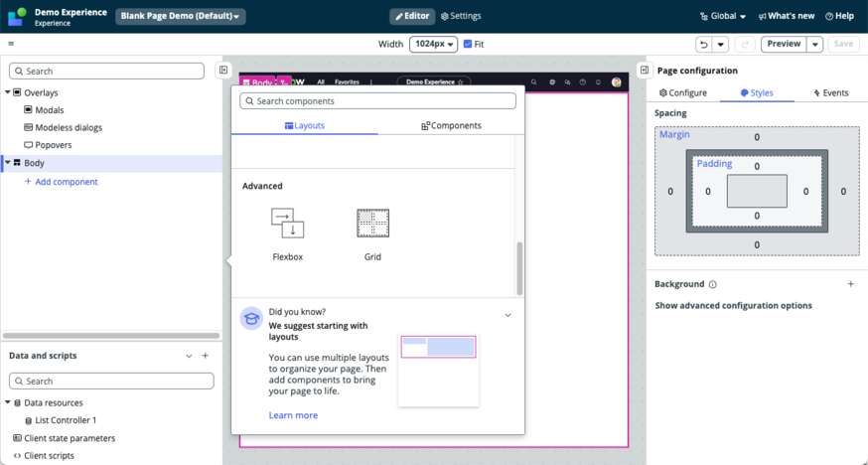Open the Help menu
868x465 pixels.
point(839,16)
